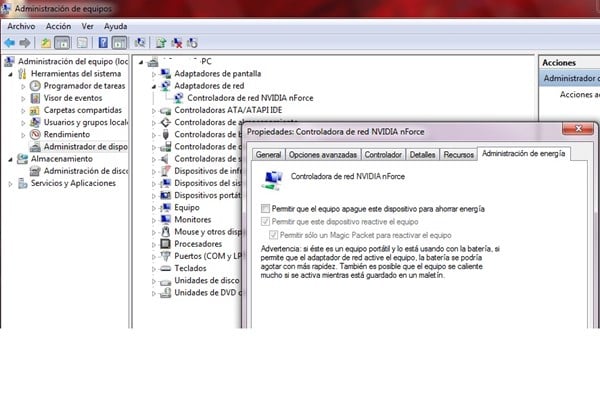Viewport: 600px width, 415px height.
Task: Toggle the console tree pane toolbar icon
Action: click(x=62, y=43)
